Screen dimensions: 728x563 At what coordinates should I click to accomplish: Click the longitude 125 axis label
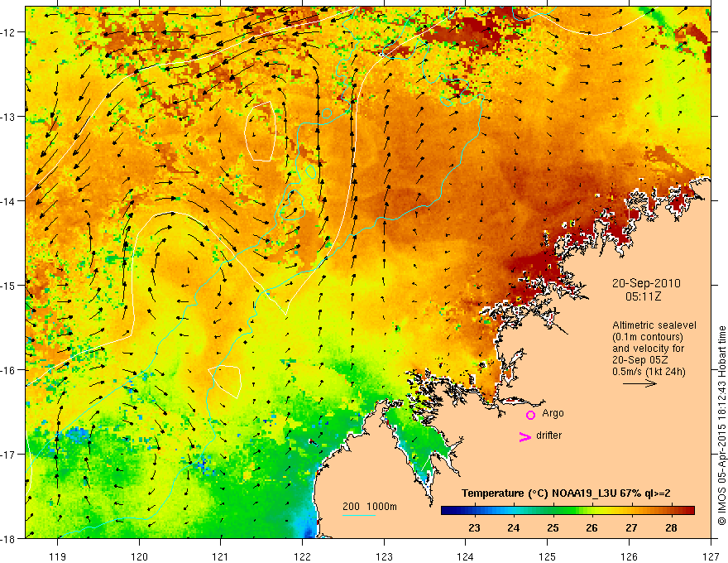click(x=548, y=556)
